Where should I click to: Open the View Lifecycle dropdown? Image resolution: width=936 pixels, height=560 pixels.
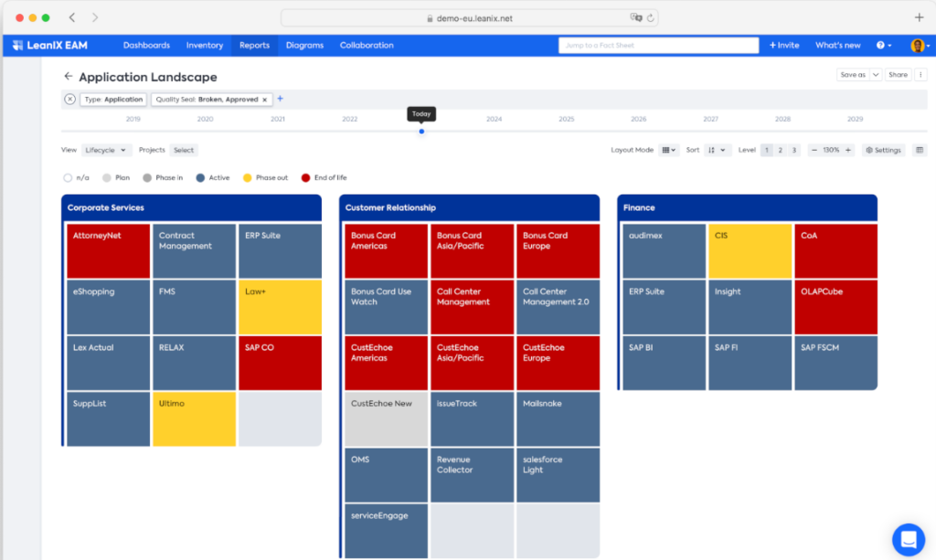coord(106,151)
